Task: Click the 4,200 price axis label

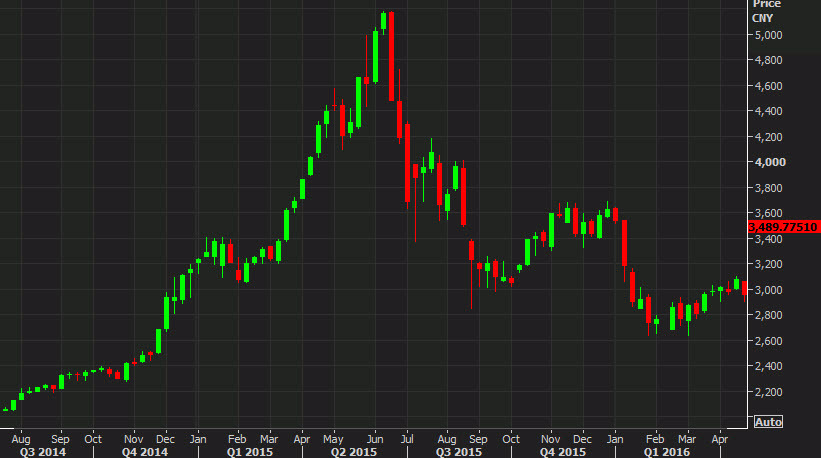Action: (768, 137)
